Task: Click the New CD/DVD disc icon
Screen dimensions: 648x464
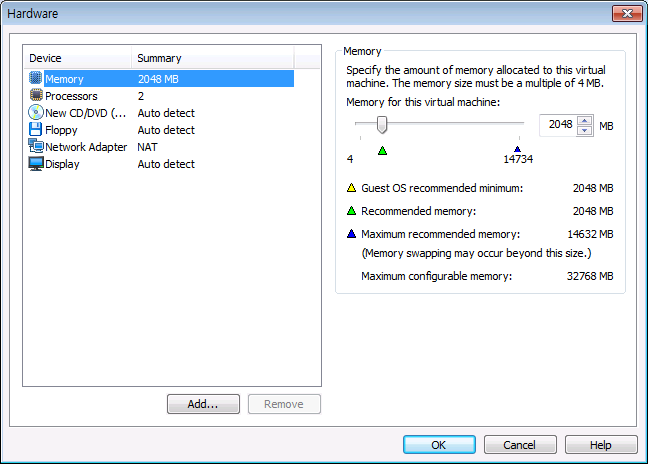Action: pyautogui.click(x=36, y=112)
